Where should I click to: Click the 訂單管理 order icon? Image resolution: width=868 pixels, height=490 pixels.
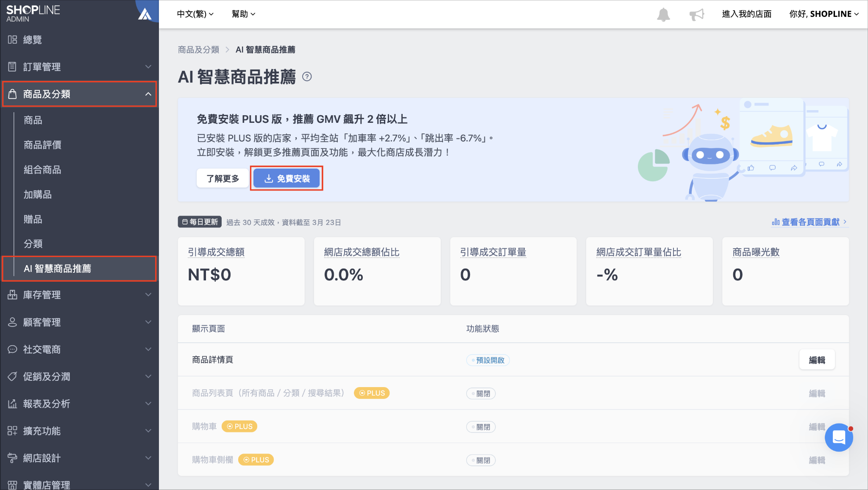(x=12, y=66)
